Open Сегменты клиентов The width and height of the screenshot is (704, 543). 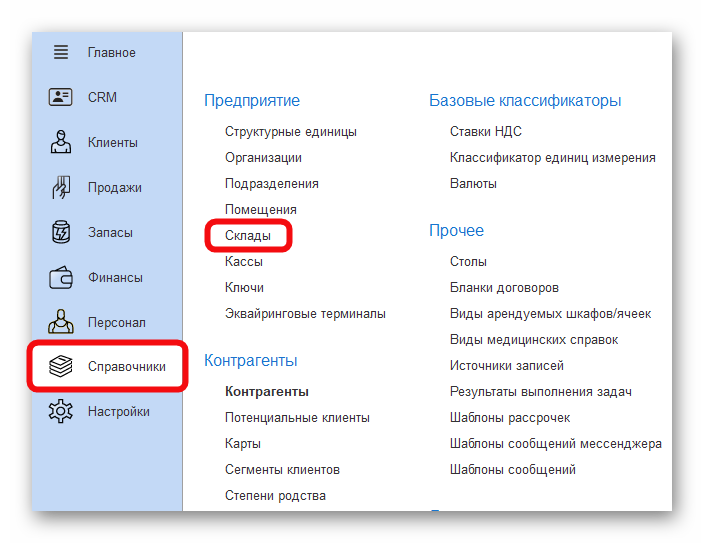(x=282, y=470)
